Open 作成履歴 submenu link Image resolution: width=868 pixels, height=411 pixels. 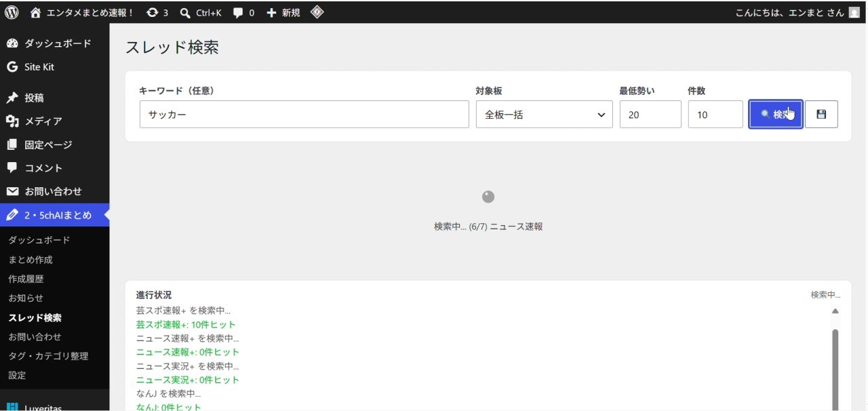26,279
